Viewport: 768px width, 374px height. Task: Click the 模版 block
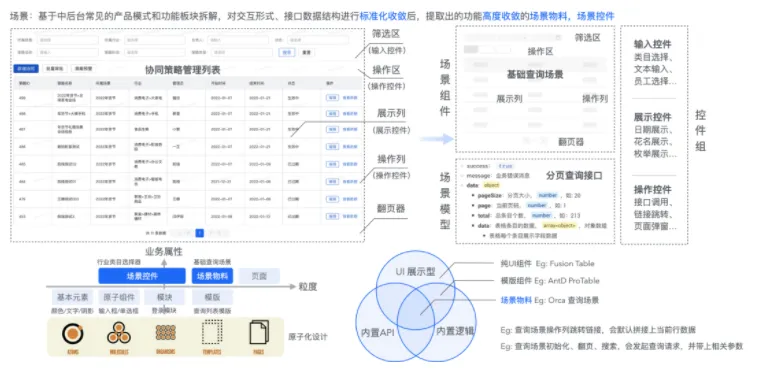coord(212,297)
